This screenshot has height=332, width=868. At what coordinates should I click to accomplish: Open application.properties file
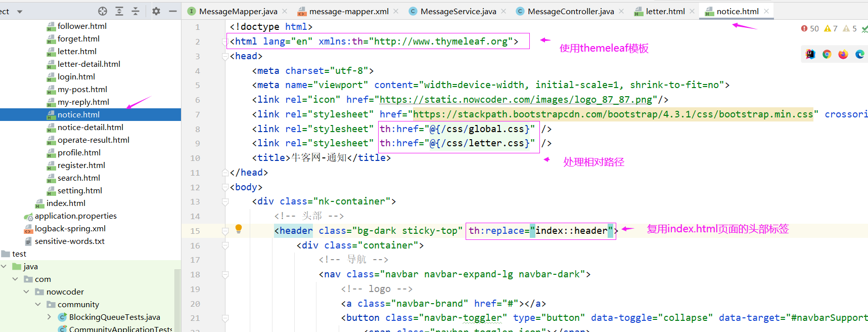point(76,216)
